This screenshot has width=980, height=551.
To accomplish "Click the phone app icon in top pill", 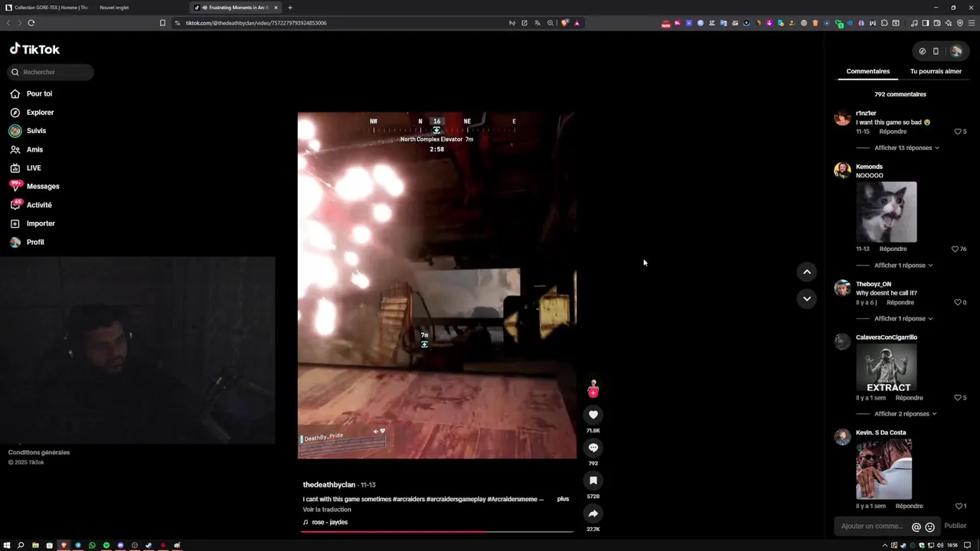I will (936, 51).
